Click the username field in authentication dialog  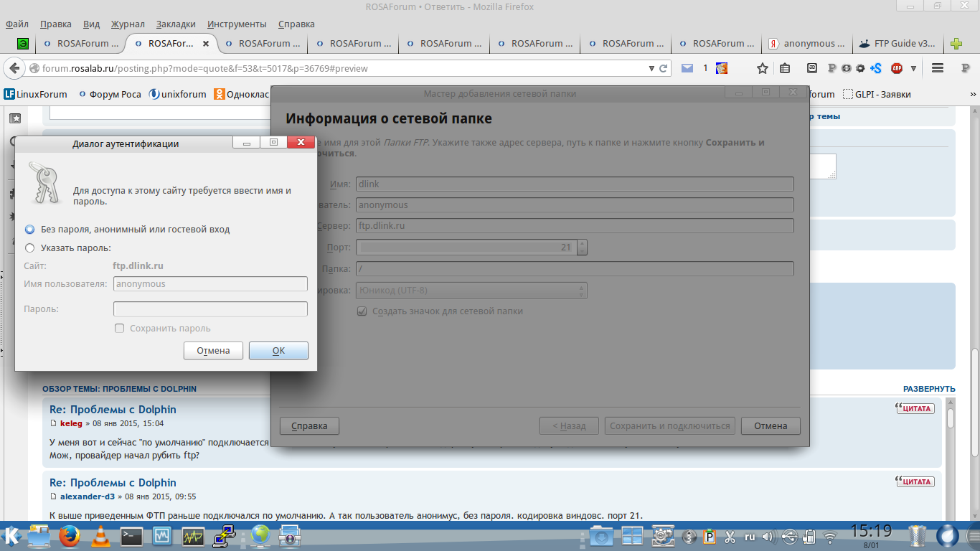click(210, 284)
